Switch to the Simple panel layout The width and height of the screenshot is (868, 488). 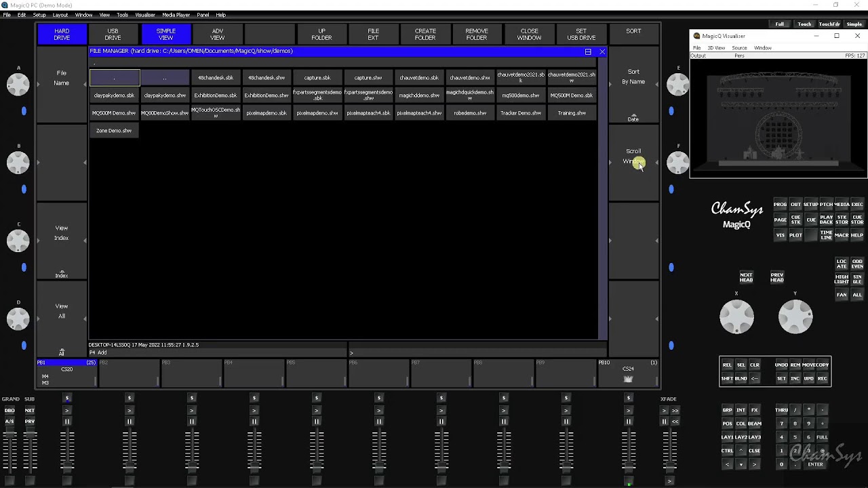(x=854, y=24)
